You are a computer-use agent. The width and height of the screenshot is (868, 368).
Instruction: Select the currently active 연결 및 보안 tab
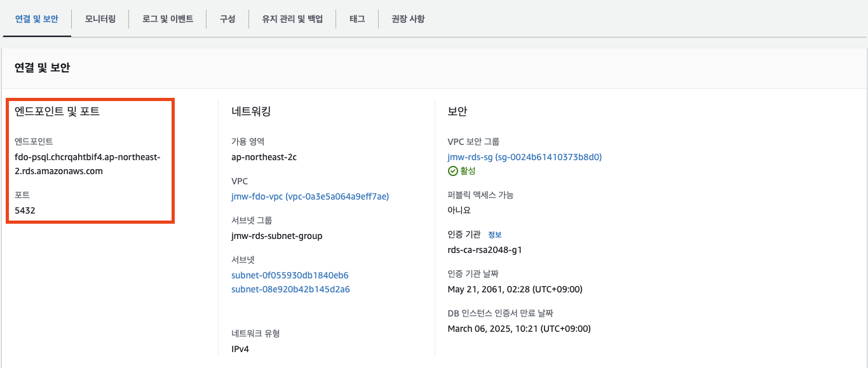click(x=36, y=18)
